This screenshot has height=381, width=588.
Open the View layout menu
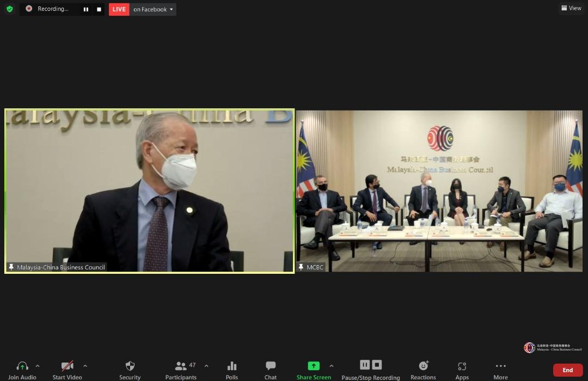571,8
